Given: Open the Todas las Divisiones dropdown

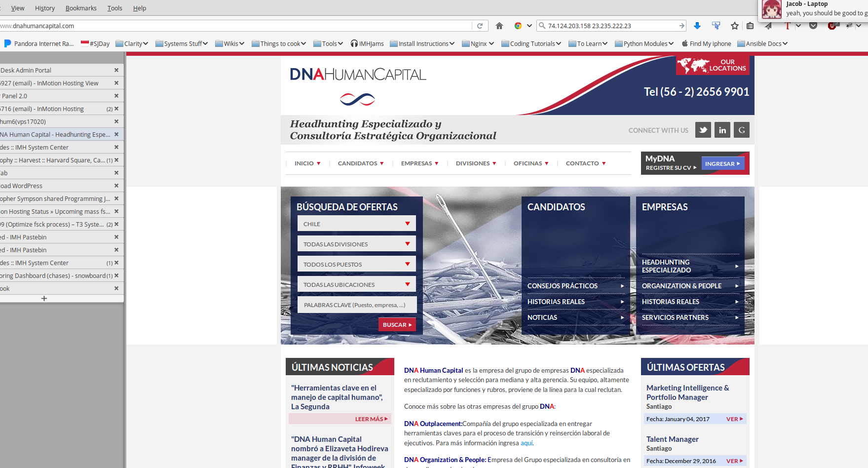Looking at the screenshot, I should click(x=357, y=244).
